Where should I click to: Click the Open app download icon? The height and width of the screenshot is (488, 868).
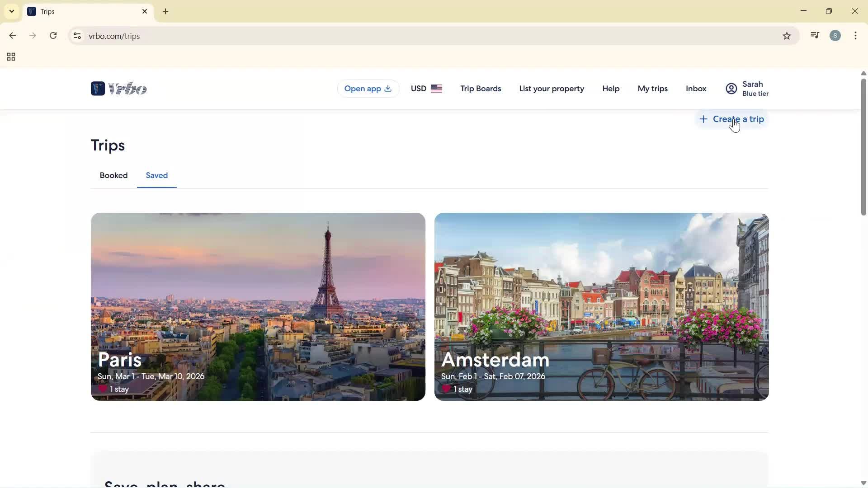388,89
